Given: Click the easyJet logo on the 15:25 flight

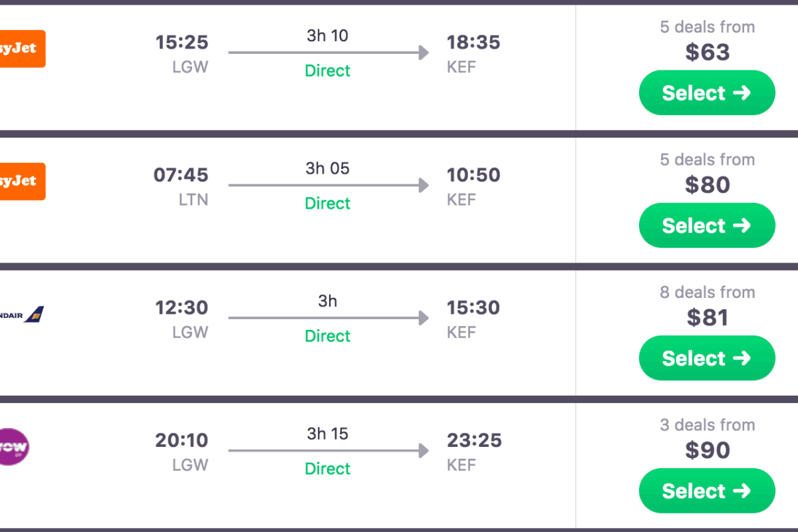Looking at the screenshot, I should (21, 49).
